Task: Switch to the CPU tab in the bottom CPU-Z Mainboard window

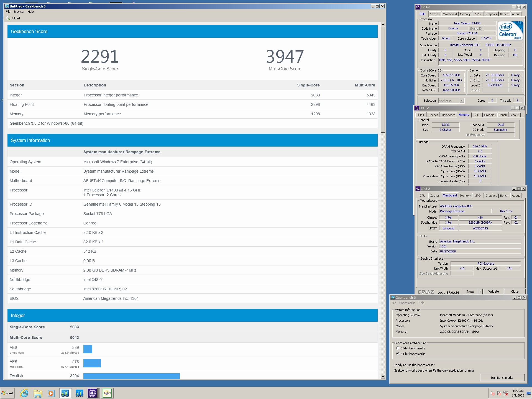Action: [x=422, y=196]
